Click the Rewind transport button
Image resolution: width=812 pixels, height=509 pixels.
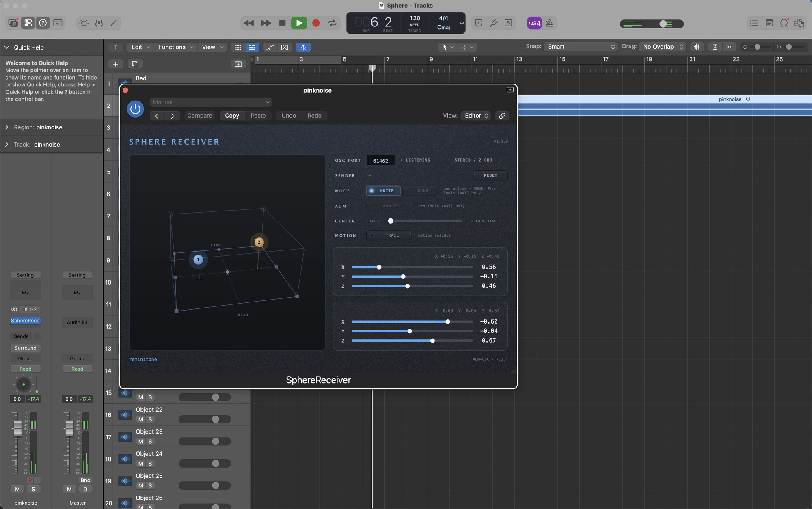tap(248, 23)
